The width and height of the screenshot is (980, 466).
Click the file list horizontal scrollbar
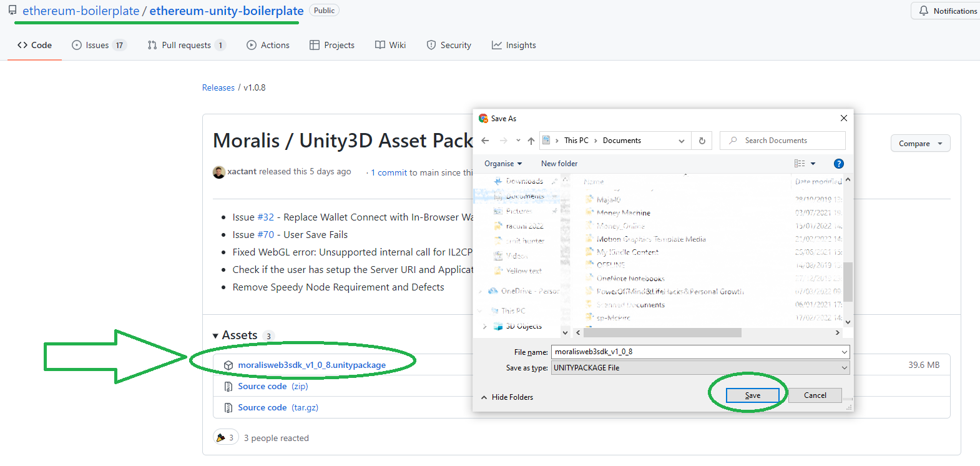662,333
